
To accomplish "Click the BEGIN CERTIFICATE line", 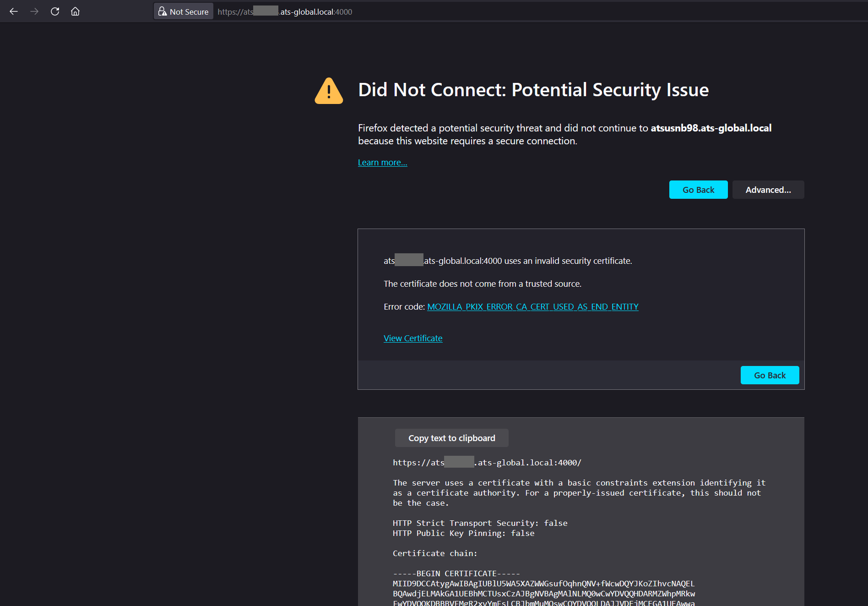I will click(456, 573).
